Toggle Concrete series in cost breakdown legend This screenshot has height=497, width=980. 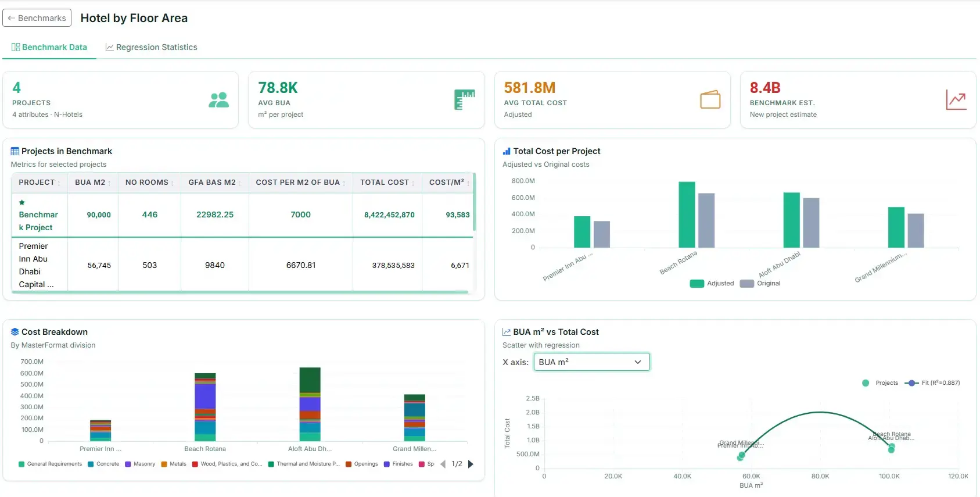point(103,464)
